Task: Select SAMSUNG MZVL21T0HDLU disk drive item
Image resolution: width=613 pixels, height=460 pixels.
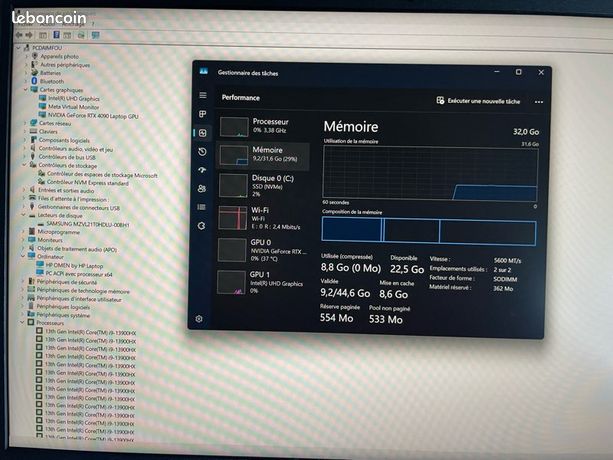Action: click(x=88, y=224)
